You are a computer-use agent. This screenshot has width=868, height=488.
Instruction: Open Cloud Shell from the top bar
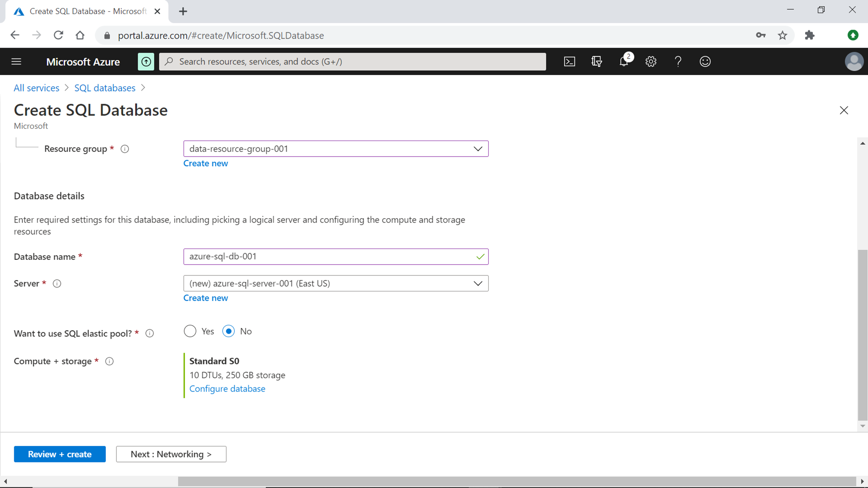[569, 62]
